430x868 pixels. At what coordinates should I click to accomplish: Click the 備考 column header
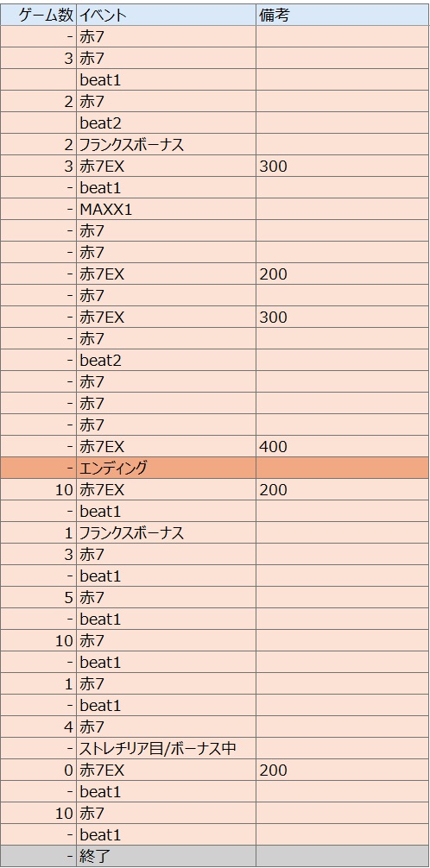(x=343, y=15)
